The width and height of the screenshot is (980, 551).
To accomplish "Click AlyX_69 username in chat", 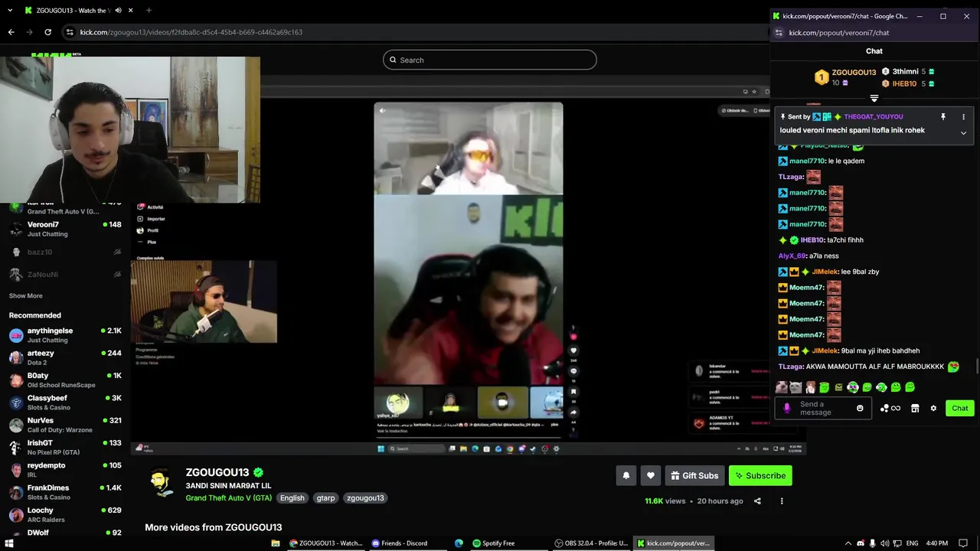I will pyautogui.click(x=792, y=256).
